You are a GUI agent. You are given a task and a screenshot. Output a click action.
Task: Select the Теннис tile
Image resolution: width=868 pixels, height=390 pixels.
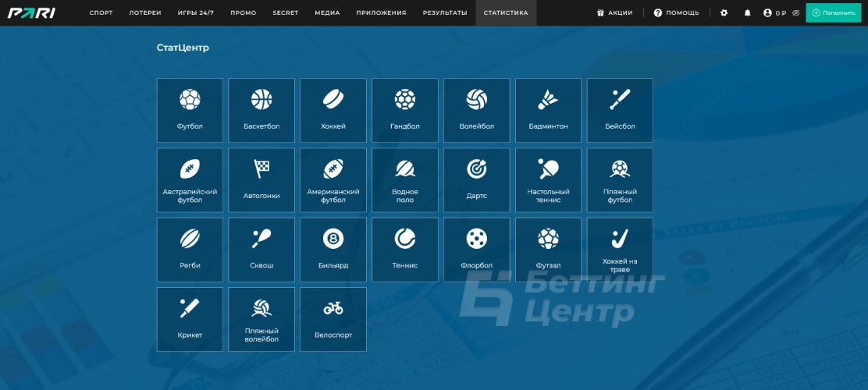click(404, 250)
